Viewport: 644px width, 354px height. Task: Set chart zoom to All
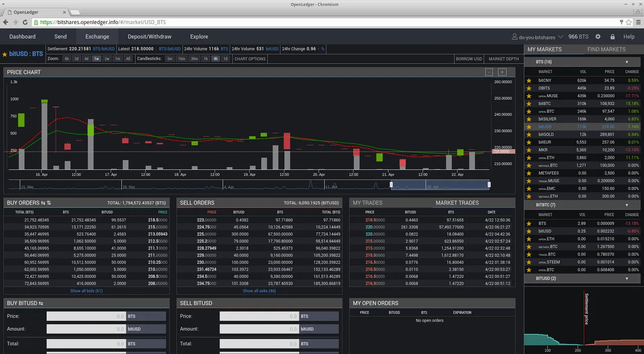coord(128,59)
